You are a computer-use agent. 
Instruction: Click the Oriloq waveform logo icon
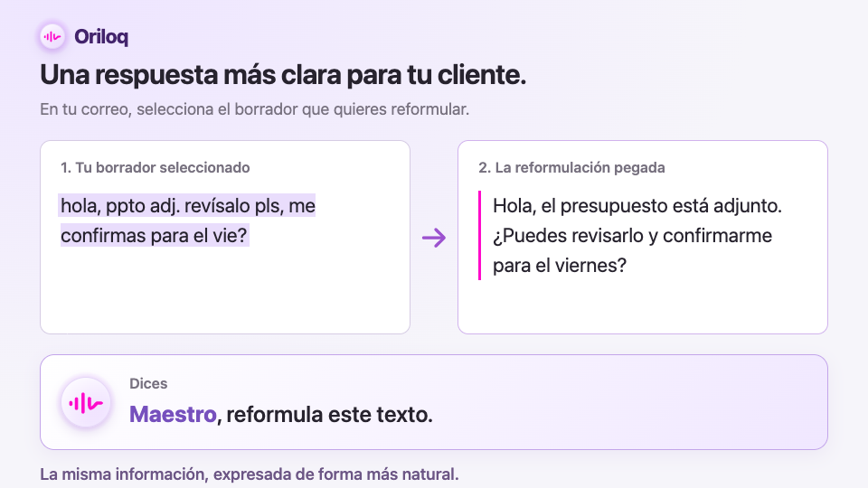[52, 37]
